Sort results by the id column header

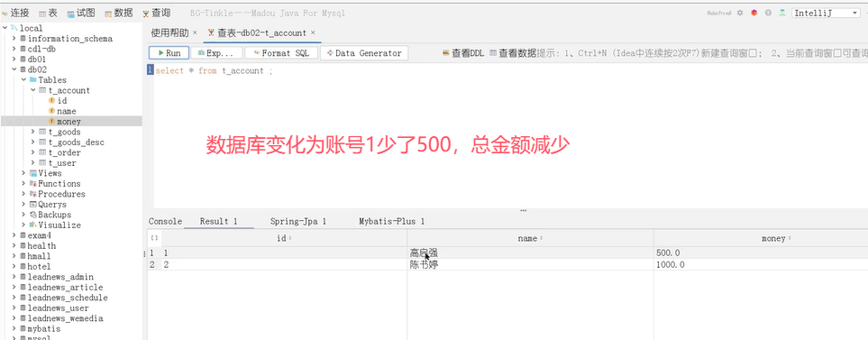tap(284, 238)
